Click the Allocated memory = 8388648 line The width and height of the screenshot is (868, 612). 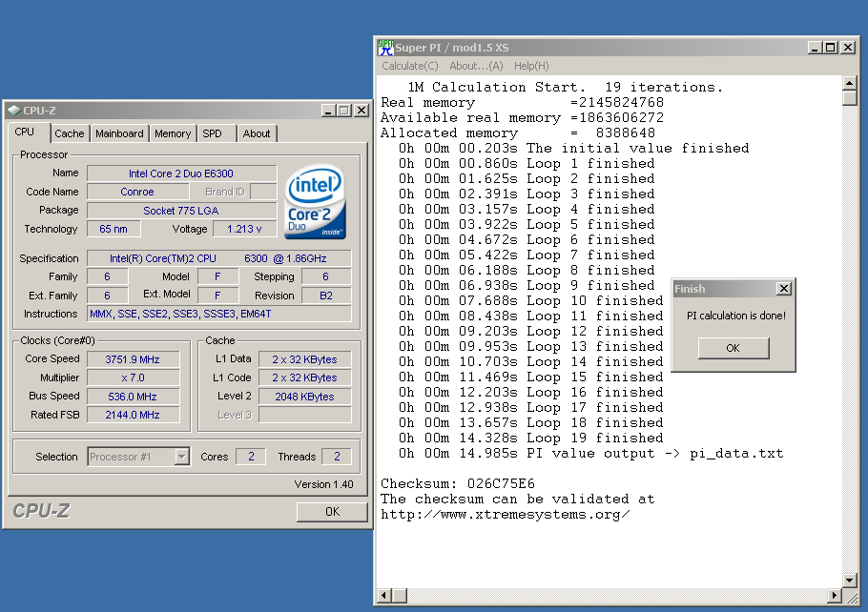coord(518,133)
